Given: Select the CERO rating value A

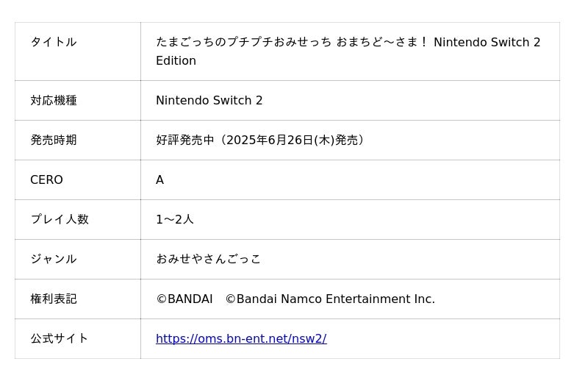Looking at the screenshot, I should [159, 179].
